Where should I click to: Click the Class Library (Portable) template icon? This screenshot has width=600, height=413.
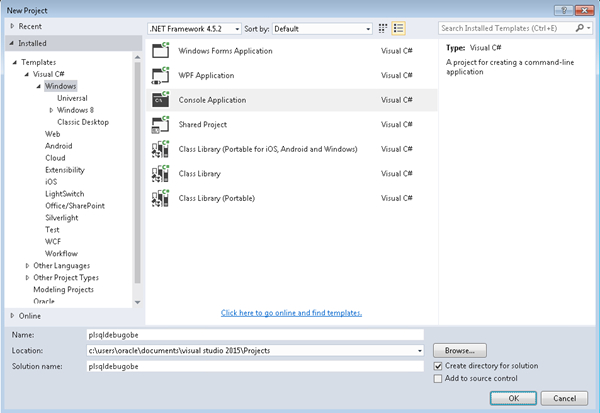click(x=161, y=198)
